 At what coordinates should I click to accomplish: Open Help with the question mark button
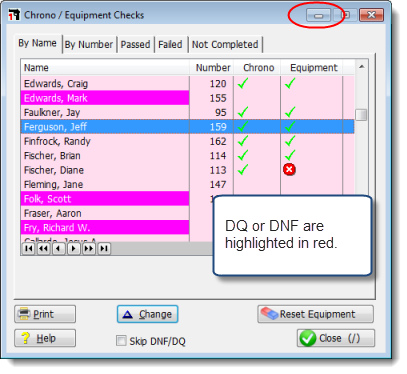coord(45,338)
